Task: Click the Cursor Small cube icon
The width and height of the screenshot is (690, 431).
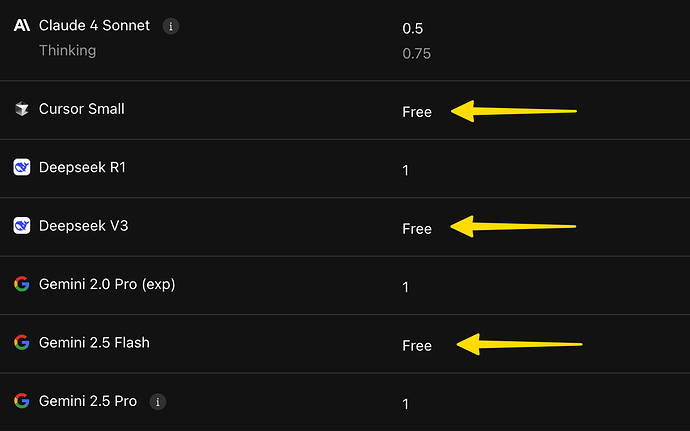Action: (x=22, y=109)
